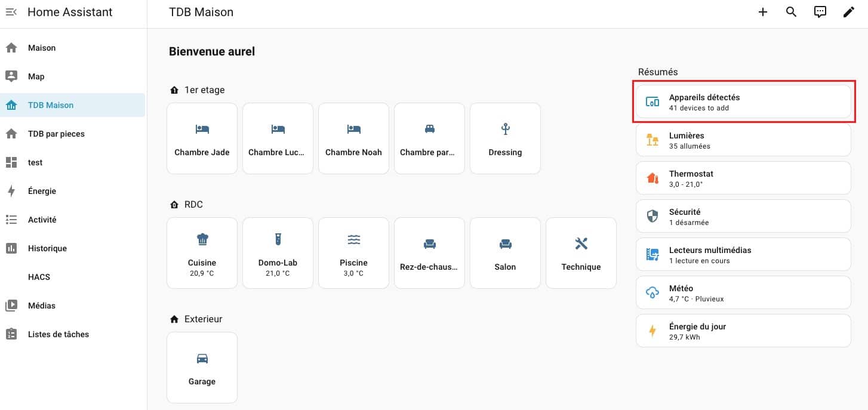Open Historique from the sidebar
The image size is (868, 410).
47,248
